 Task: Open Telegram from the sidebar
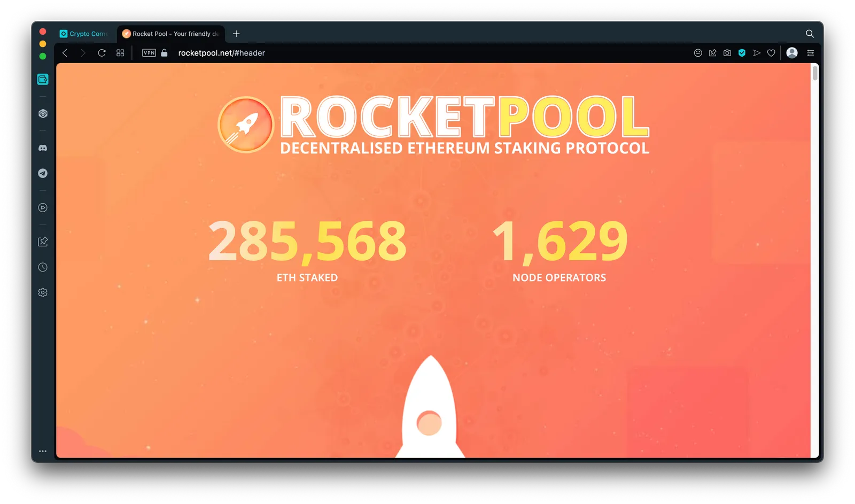(43, 173)
